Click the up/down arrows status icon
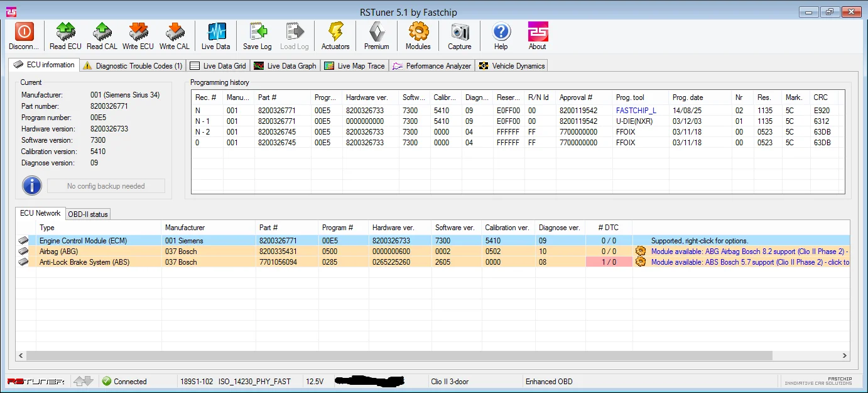 point(84,381)
